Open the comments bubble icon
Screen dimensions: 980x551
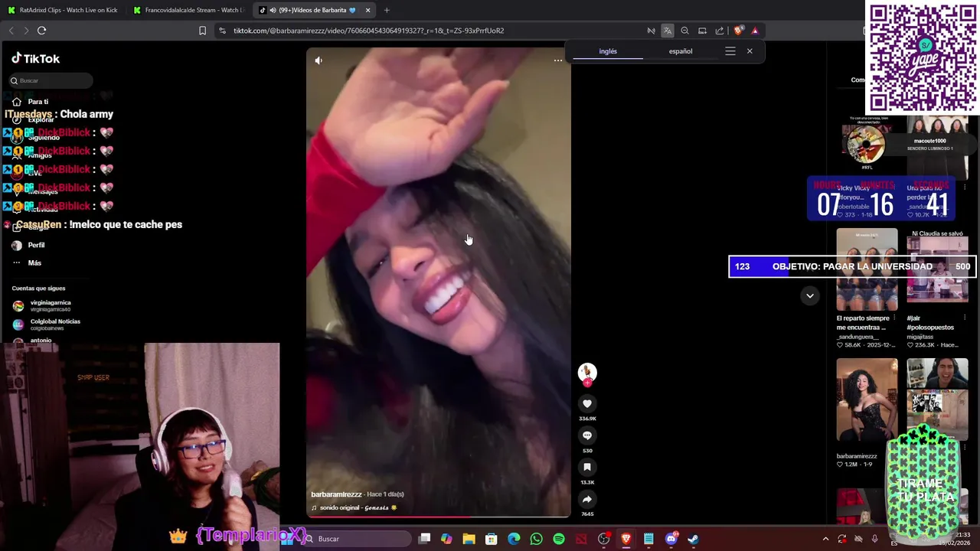(x=587, y=435)
